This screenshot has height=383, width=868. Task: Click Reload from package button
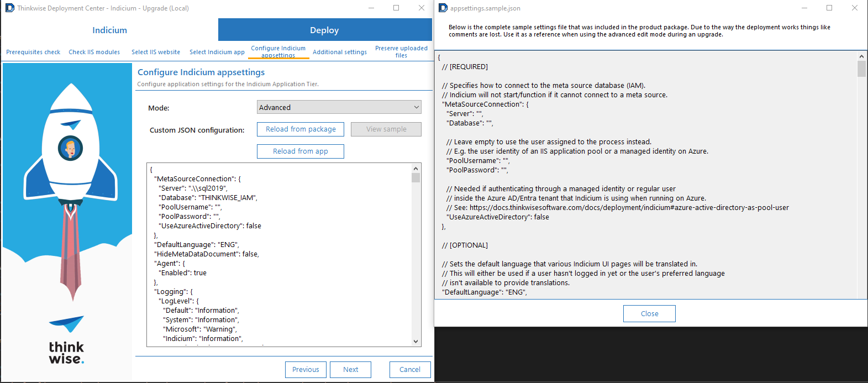click(301, 129)
